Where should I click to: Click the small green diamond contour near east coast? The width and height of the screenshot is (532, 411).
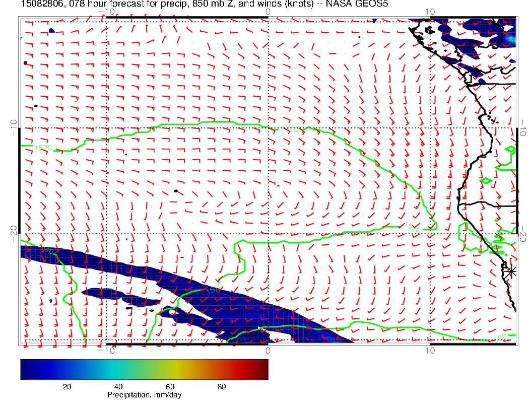click(x=486, y=180)
